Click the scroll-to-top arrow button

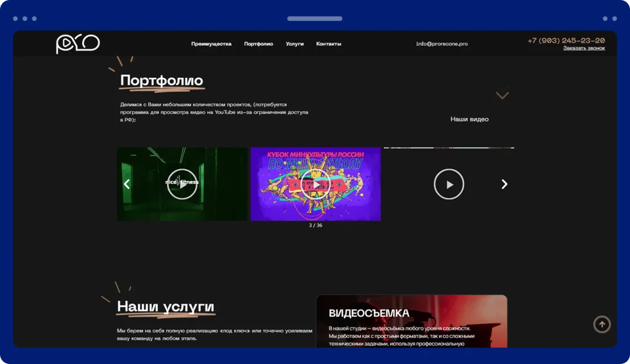[x=602, y=324]
